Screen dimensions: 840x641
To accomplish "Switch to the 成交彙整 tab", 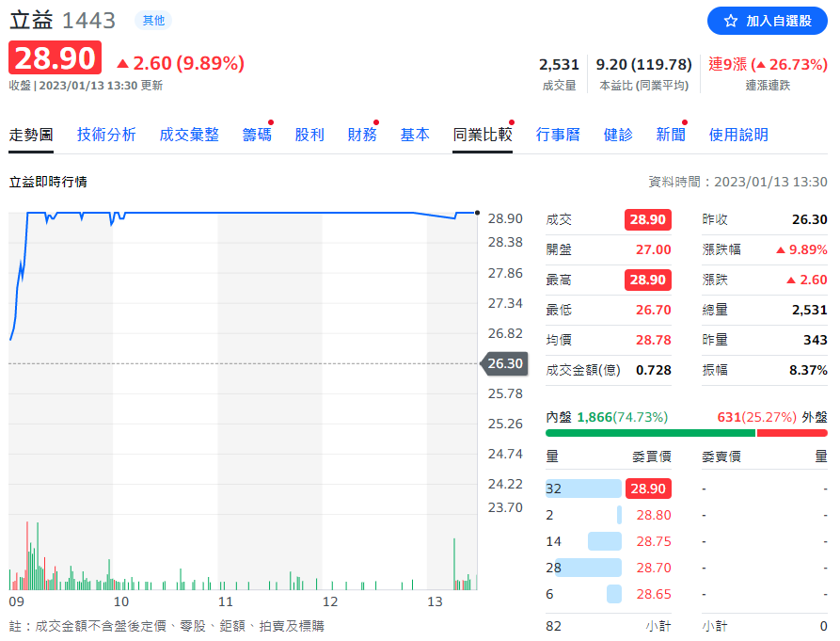I will tap(189, 135).
